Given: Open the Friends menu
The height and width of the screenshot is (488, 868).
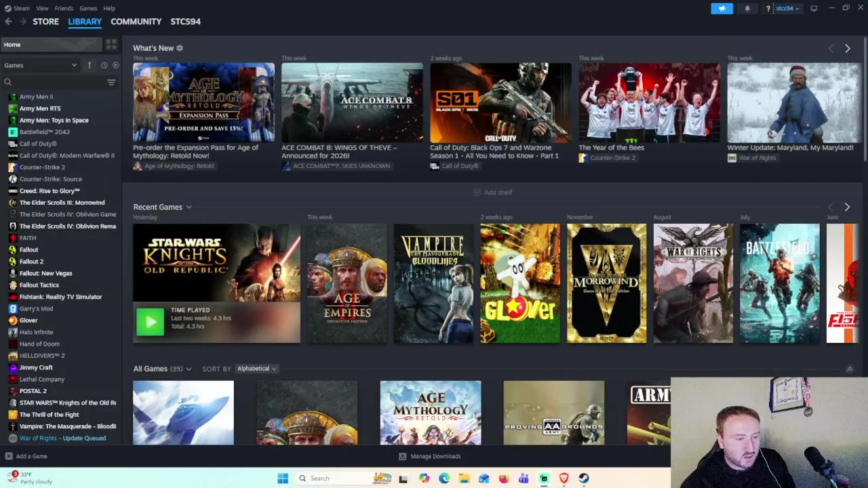Looking at the screenshot, I should pos(64,8).
